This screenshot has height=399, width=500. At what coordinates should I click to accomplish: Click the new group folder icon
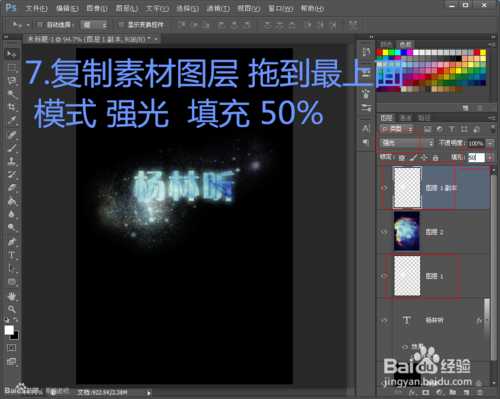[453, 392]
